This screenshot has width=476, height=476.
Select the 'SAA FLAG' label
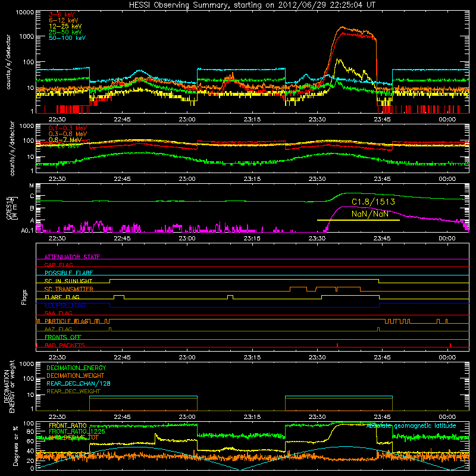[x=58, y=313]
